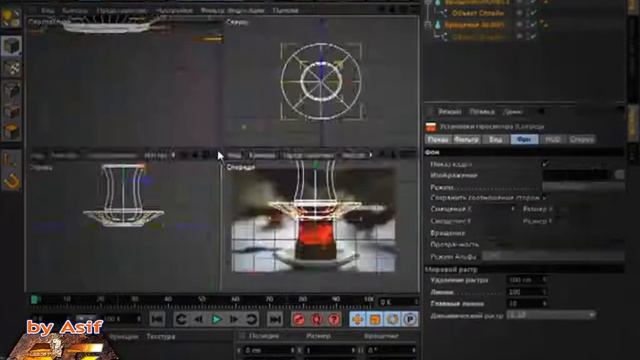Open the Режим menu in attributes panel
Viewport: 640px width, 360px height.
(449, 111)
